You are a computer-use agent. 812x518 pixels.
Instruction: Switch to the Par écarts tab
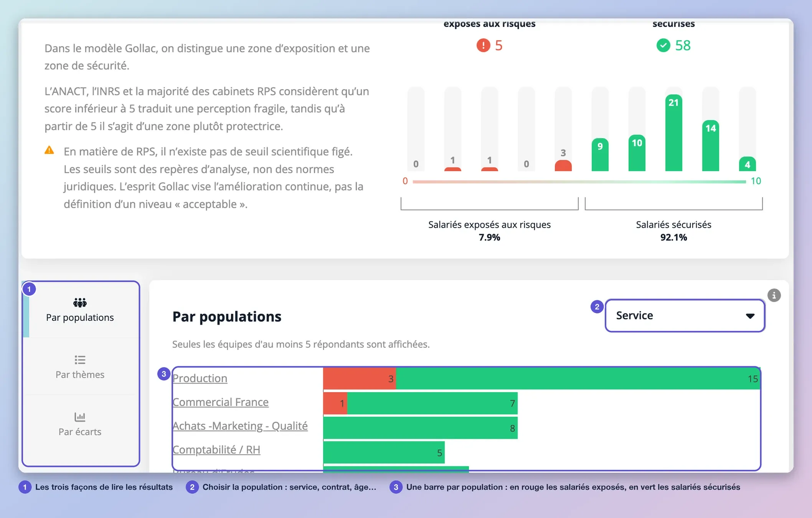[80, 424]
